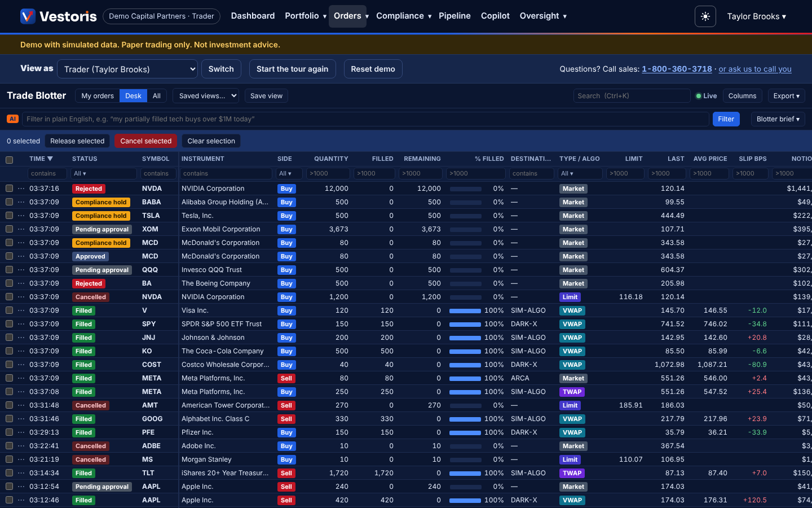
Task: Click the green Live status indicator
Action: pos(707,96)
